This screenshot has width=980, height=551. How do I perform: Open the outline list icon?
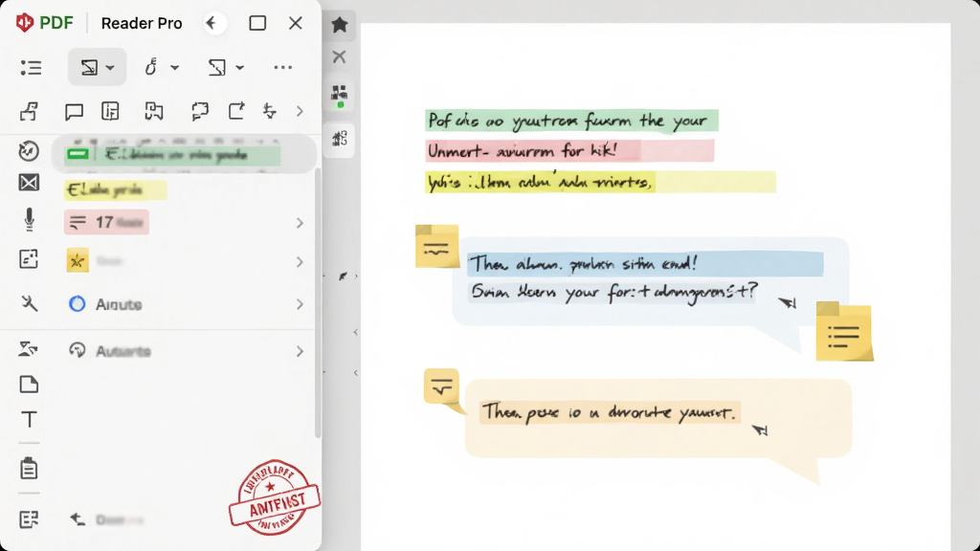point(31,68)
